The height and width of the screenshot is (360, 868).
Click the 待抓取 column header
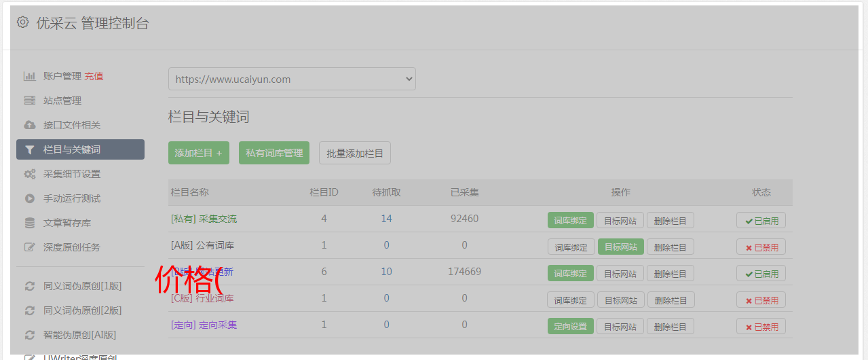tap(386, 192)
